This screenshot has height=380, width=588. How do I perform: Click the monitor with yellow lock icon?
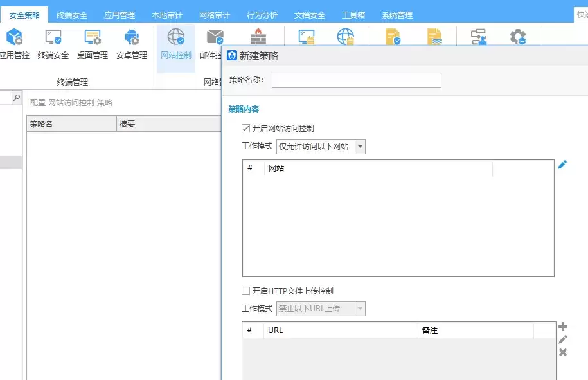coord(307,37)
